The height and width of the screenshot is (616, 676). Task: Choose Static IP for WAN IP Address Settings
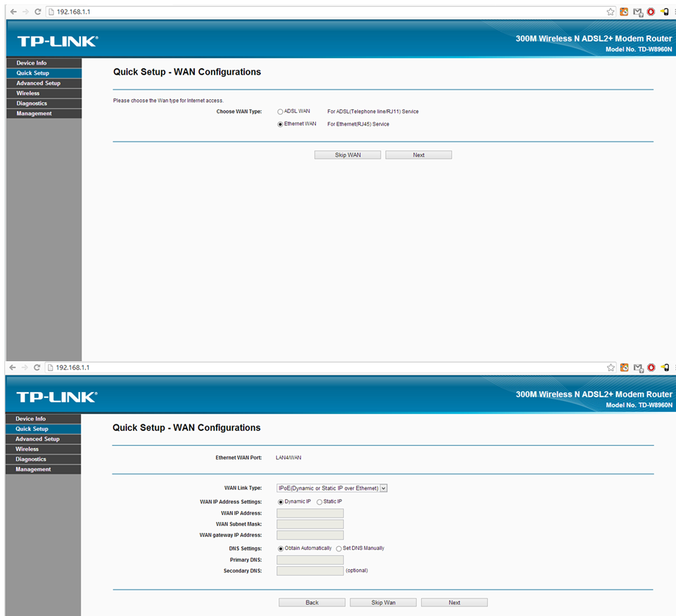tap(320, 502)
